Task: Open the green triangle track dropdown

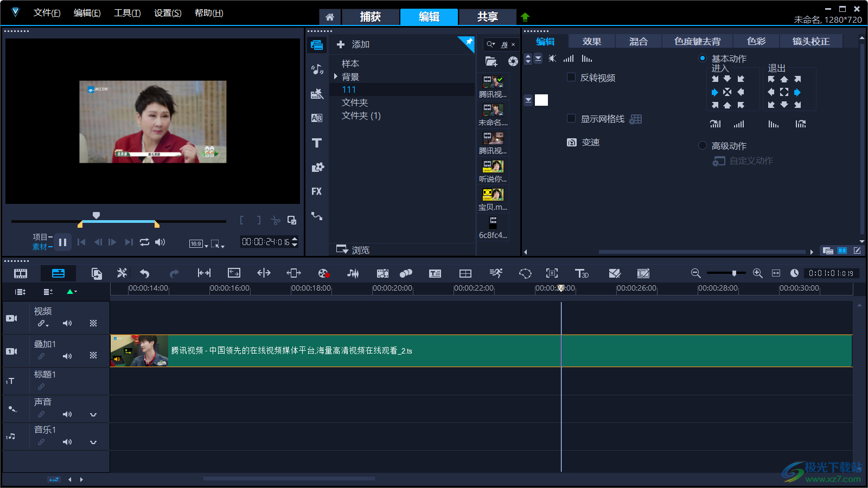Action: click(72, 292)
